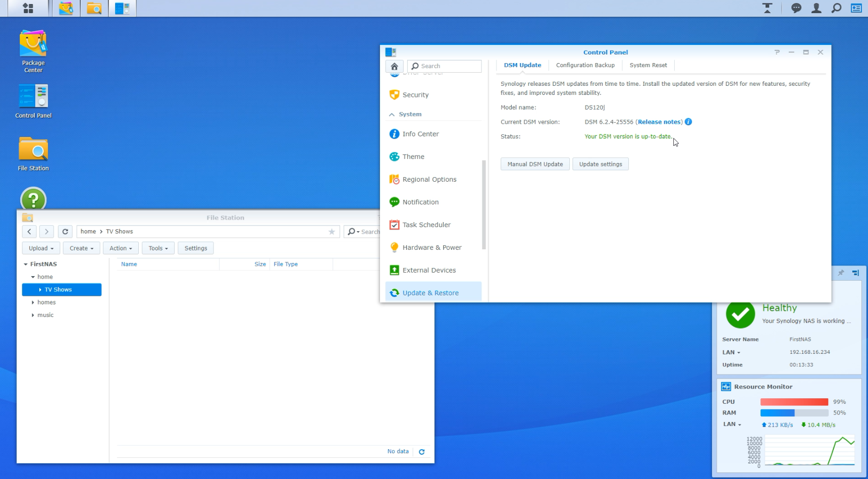Open Control Panel desktop icon
The image size is (868, 479).
(33, 101)
